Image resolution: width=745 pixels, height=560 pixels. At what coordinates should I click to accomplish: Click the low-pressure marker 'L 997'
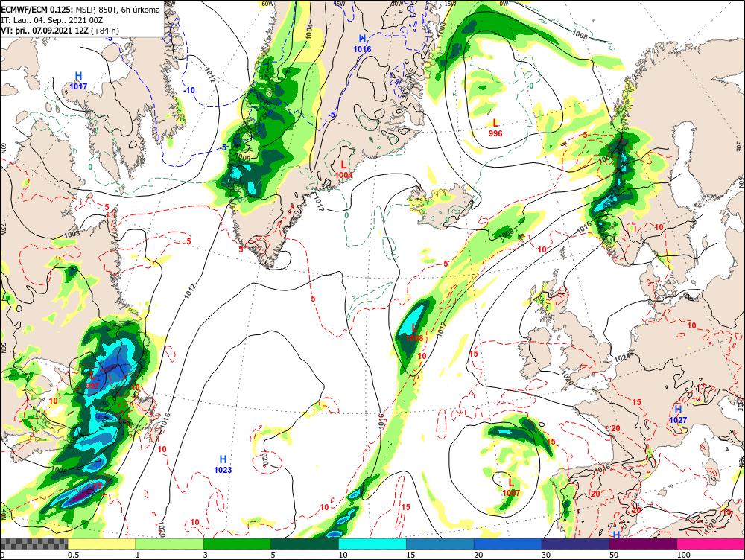(92, 381)
